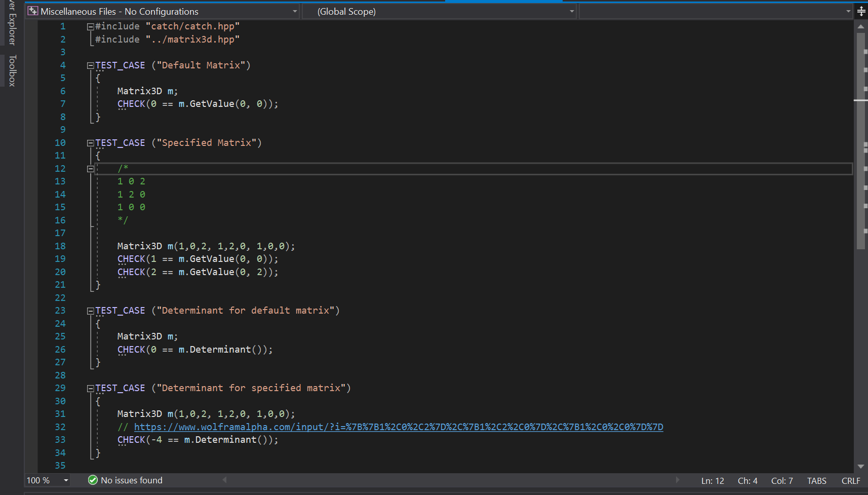Click "CHECK(0 == m.Determinant());" on line 26
The width and height of the screenshot is (868, 495).
tap(195, 350)
